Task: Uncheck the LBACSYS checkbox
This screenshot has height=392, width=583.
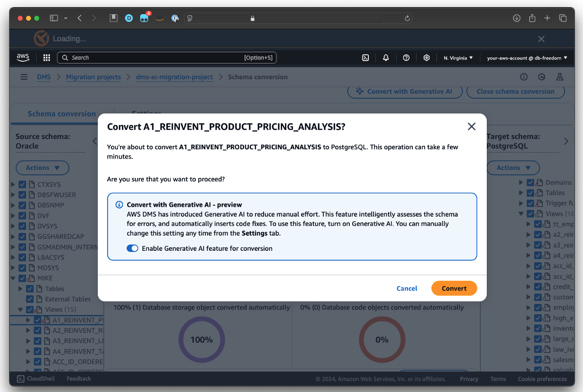Action: (22, 257)
